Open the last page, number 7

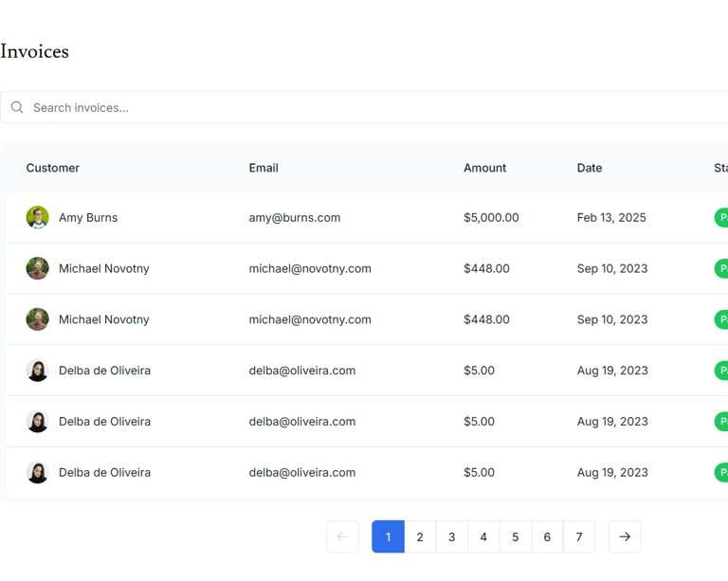click(x=579, y=536)
